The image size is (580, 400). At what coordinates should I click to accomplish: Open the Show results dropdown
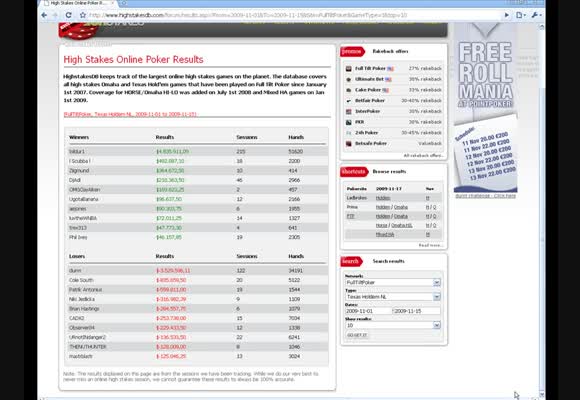392,325
